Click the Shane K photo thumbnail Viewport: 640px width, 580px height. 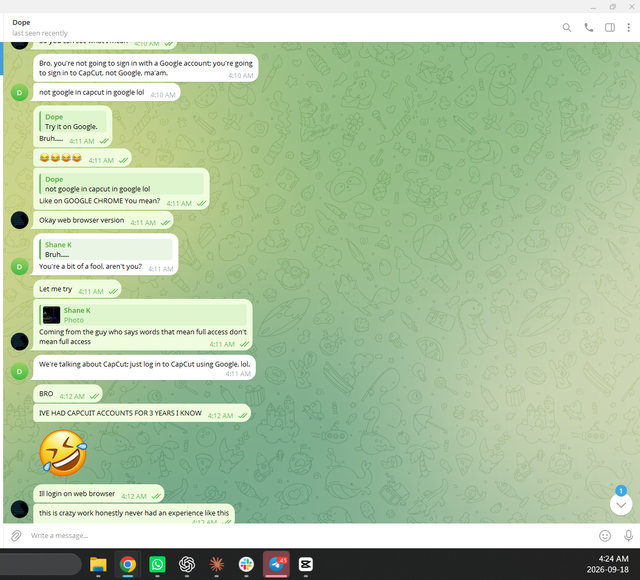(51, 315)
